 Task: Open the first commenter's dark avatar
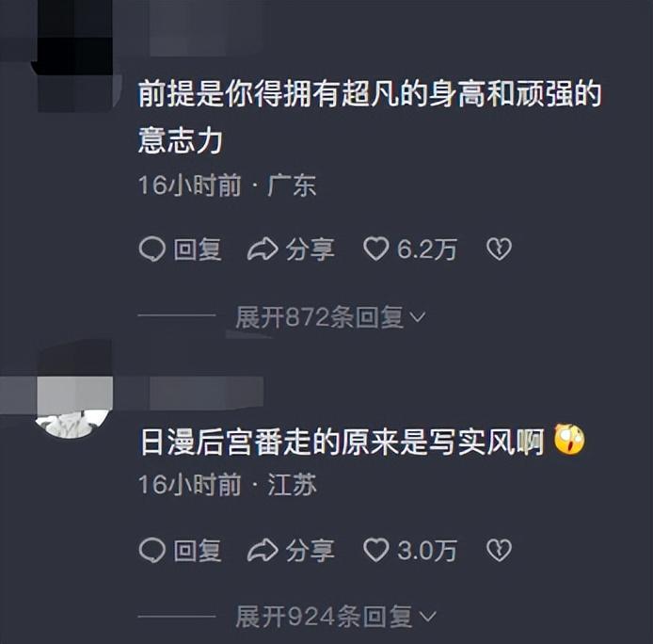(x=75, y=56)
